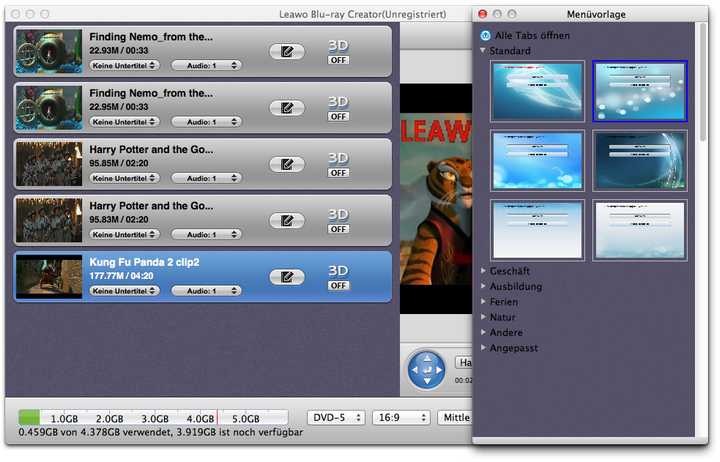
Task: Click the 177.77M / 04:20 info text
Action: (x=121, y=276)
